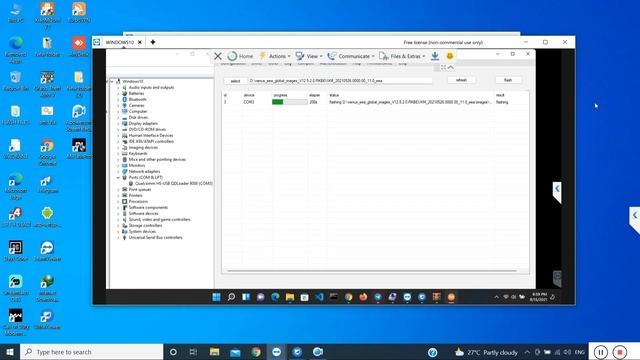Switch to TeamViewer on local taskbar
640x360 pixels.
tap(276, 352)
